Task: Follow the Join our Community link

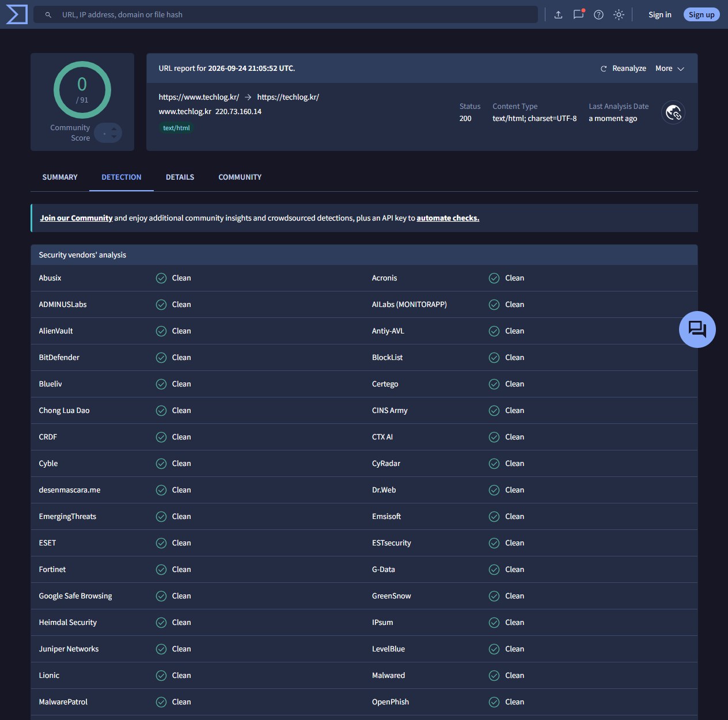Action: point(76,218)
